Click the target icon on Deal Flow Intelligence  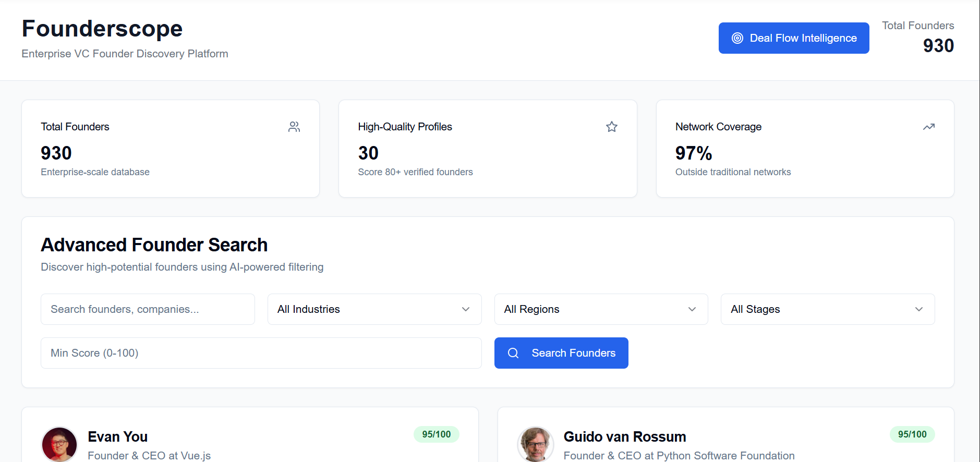737,38
